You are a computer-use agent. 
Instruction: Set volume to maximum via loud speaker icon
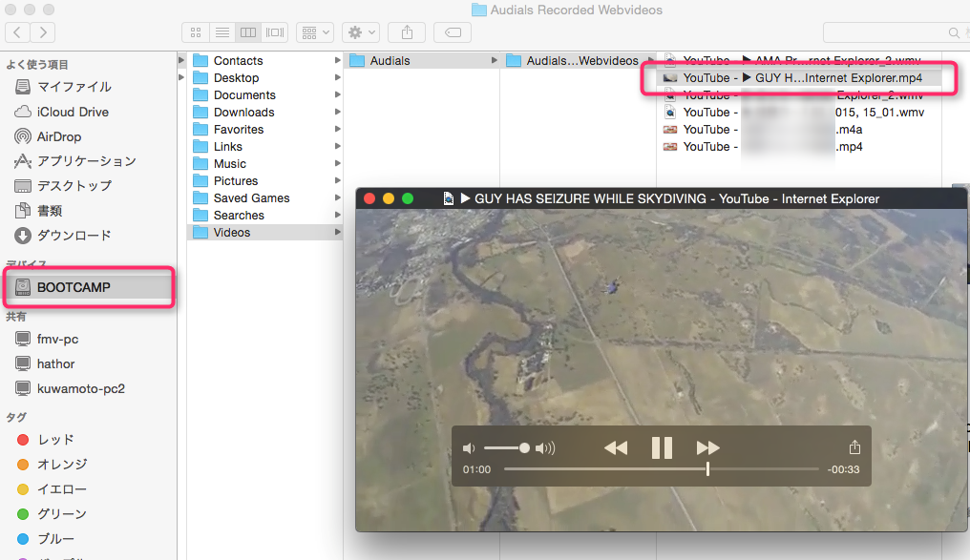click(x=545, y=448)
